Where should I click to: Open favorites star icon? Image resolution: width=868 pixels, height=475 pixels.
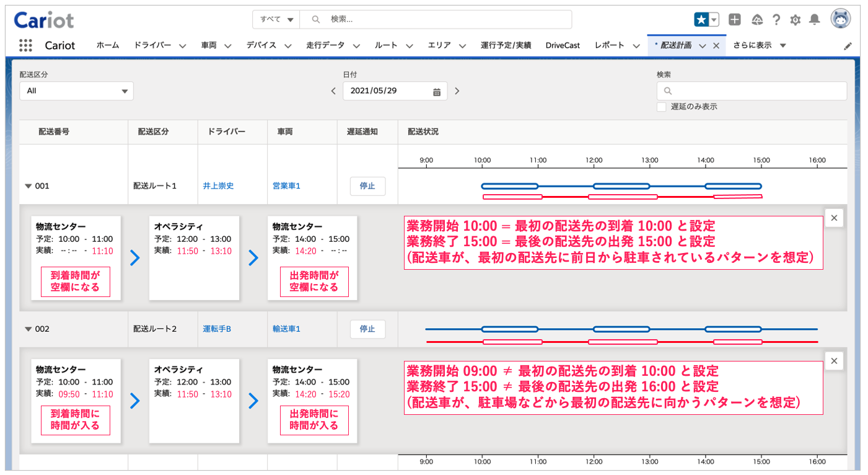(x=701, y=20)
